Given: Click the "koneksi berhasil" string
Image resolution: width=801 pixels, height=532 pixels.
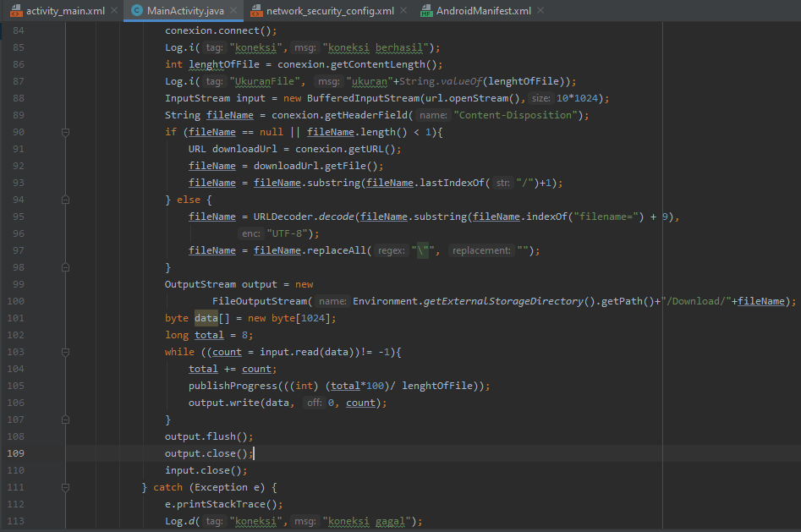Looking at the screenshot, I should [376, 47].
